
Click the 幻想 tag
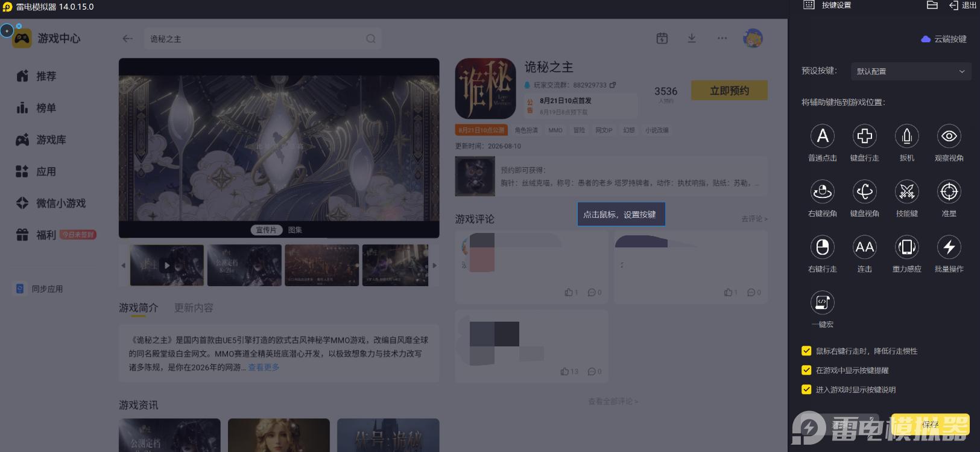coord(629,130)
